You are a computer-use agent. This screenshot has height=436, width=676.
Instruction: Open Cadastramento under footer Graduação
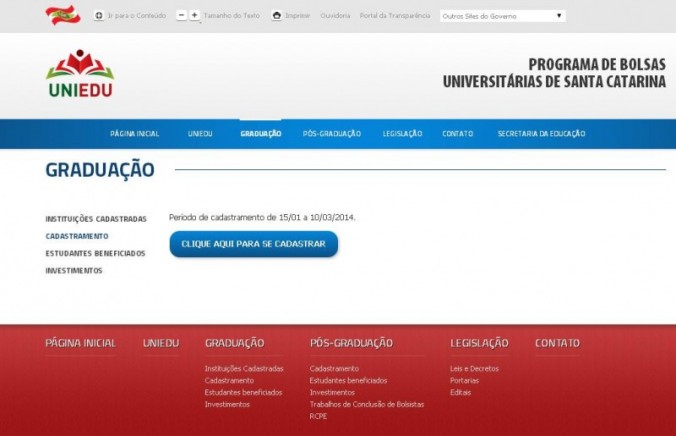tap(229, 381)
